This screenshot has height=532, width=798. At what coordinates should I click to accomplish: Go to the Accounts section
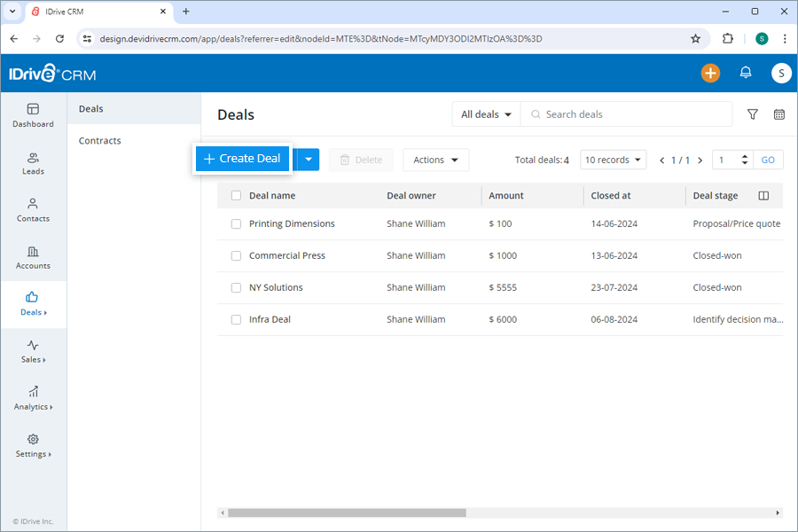coord(33,259)
